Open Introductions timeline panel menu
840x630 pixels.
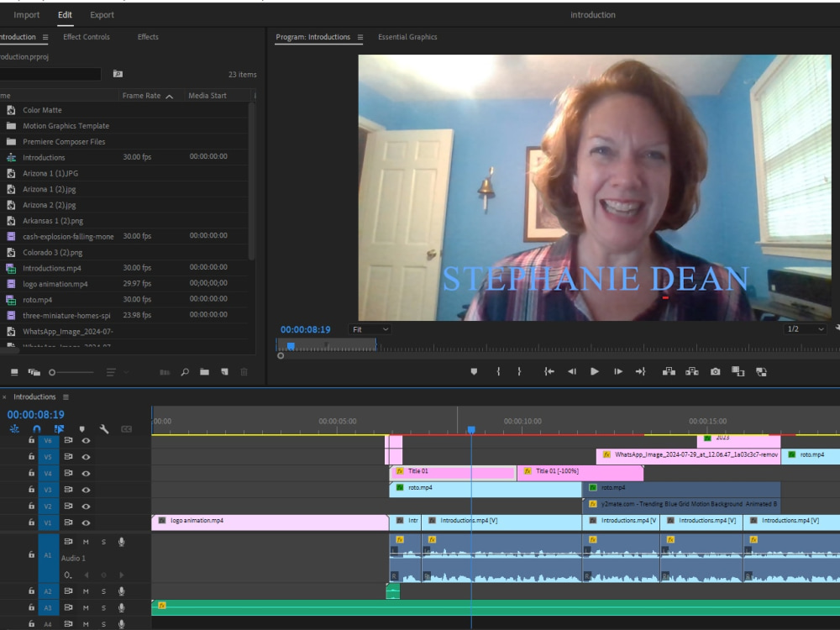click(x=66, y=397)
